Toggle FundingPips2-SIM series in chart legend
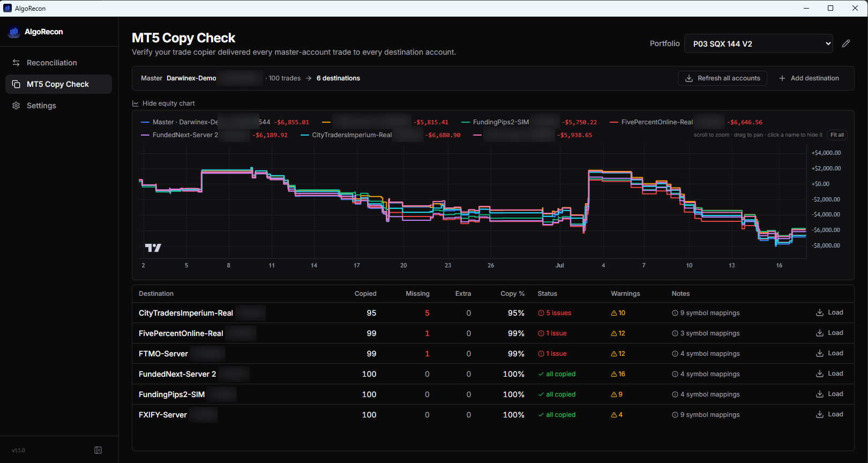 coord(501,122)
